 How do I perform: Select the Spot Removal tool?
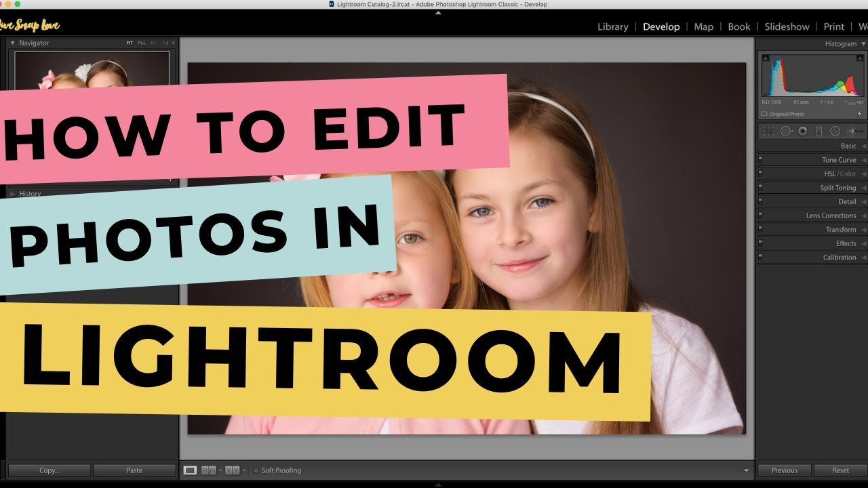pyautogui.click(x=786, y=131)
